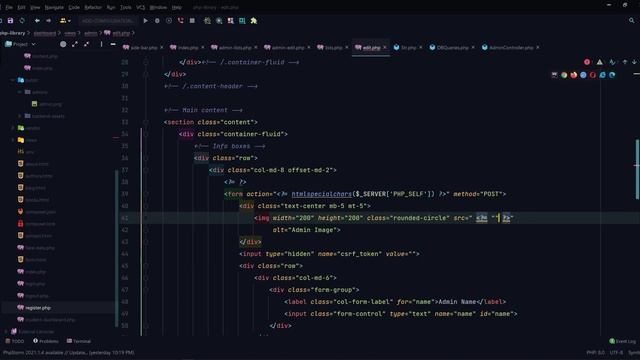Open the TODO tool window

[x=15, y=341]
